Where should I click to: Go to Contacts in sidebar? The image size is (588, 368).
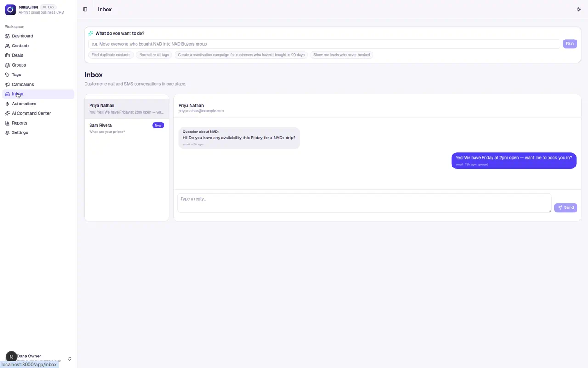[x=39, y=46]
